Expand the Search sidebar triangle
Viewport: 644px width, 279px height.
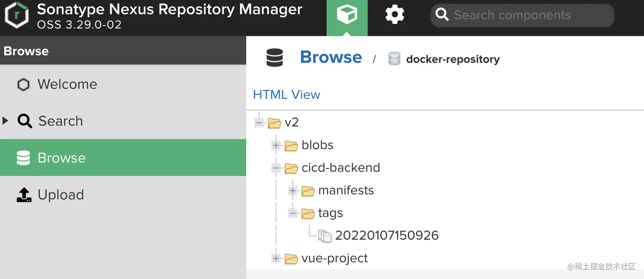(5, 121)
